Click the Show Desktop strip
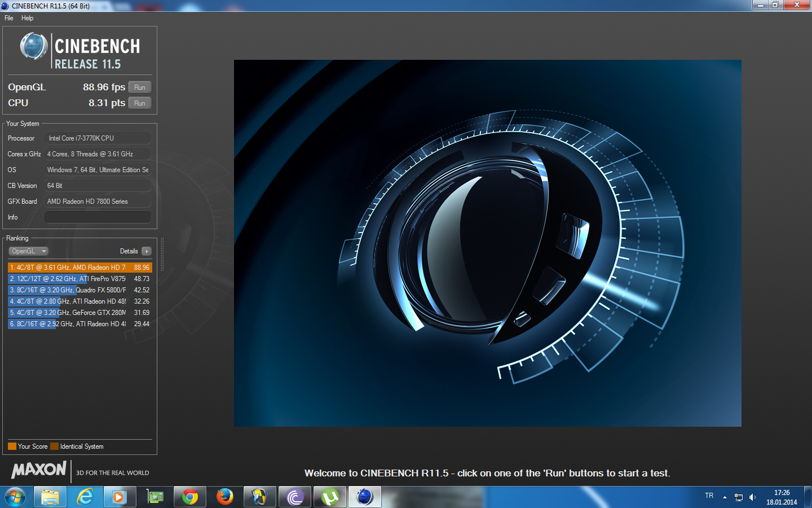812x508 pixels. [x=807, y=497]
